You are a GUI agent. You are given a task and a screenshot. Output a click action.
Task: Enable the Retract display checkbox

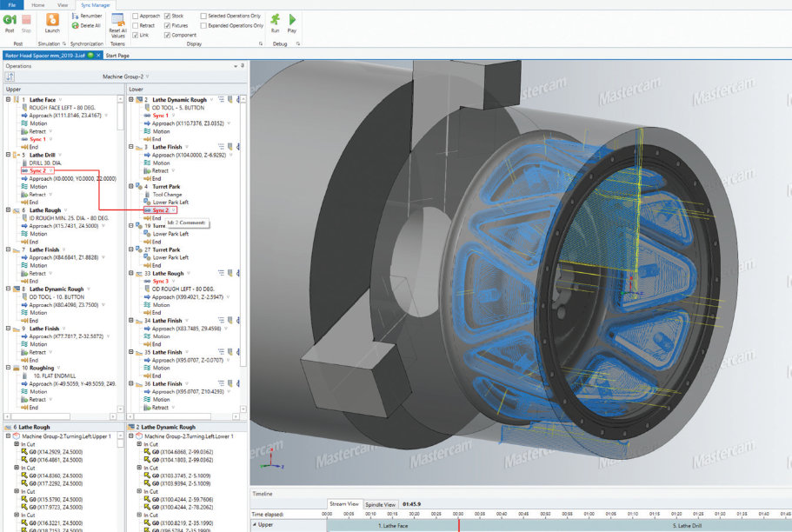136,25
